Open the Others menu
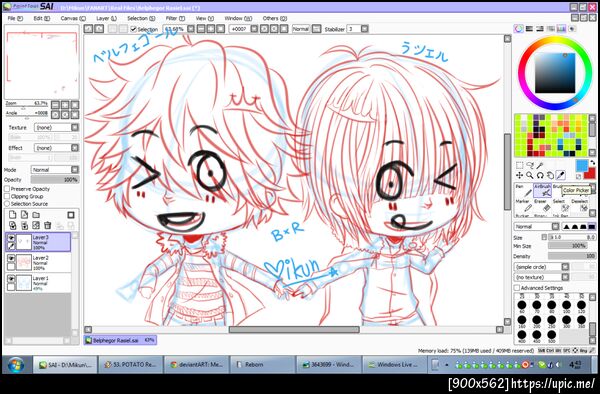The image size is (600, 394). point(275,18)
